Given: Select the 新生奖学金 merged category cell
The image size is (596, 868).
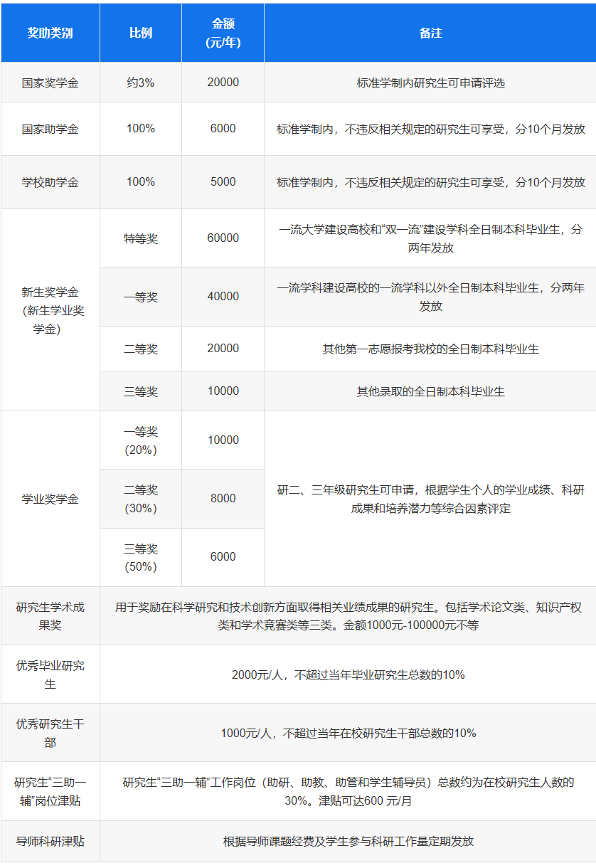Looking at the screenshot, I should click(x=50, y=310).
